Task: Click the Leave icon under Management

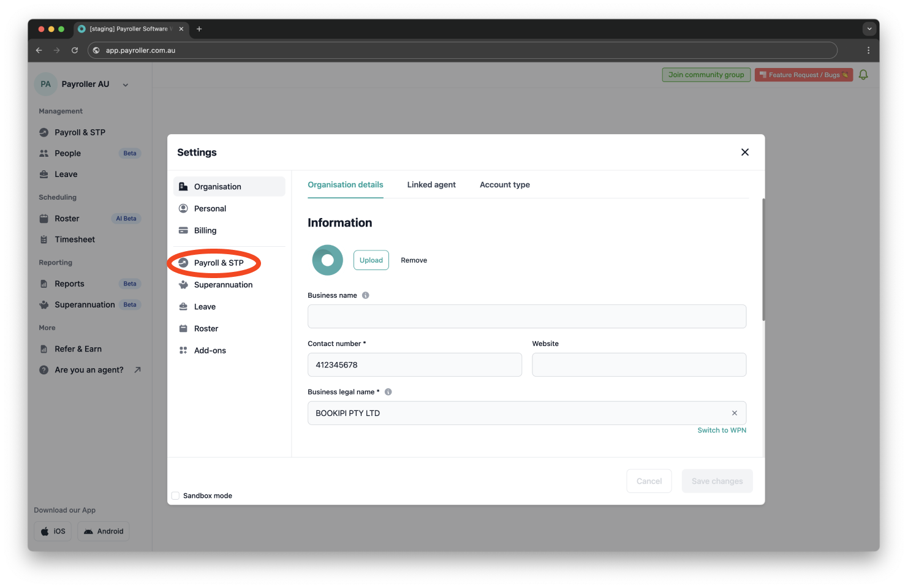Action: pyautogui.click(x=44, y=174)
